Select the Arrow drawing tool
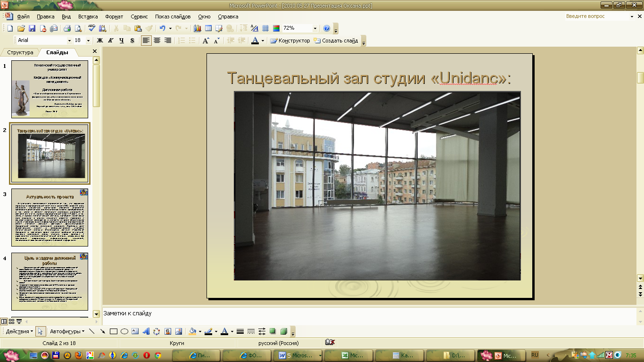The image size is (644, 362). click(x=102, y=331)
